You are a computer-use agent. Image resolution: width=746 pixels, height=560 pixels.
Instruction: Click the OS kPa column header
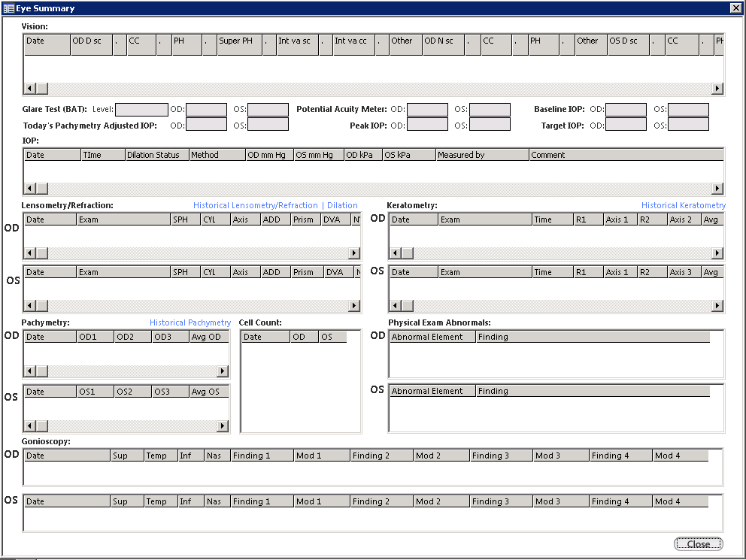pos(409,155)
